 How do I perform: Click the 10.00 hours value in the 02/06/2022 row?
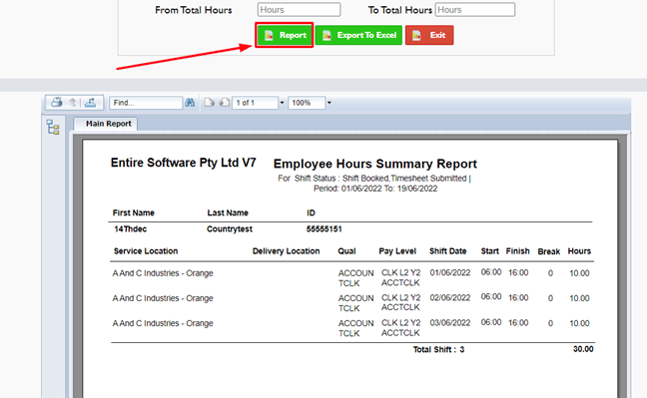(579, 298)
